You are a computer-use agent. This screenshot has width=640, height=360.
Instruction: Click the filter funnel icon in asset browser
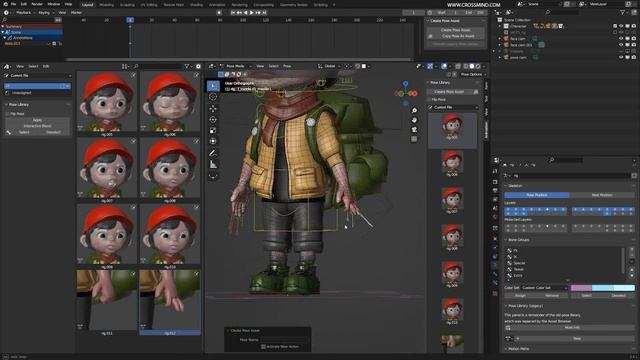point(187,66)
